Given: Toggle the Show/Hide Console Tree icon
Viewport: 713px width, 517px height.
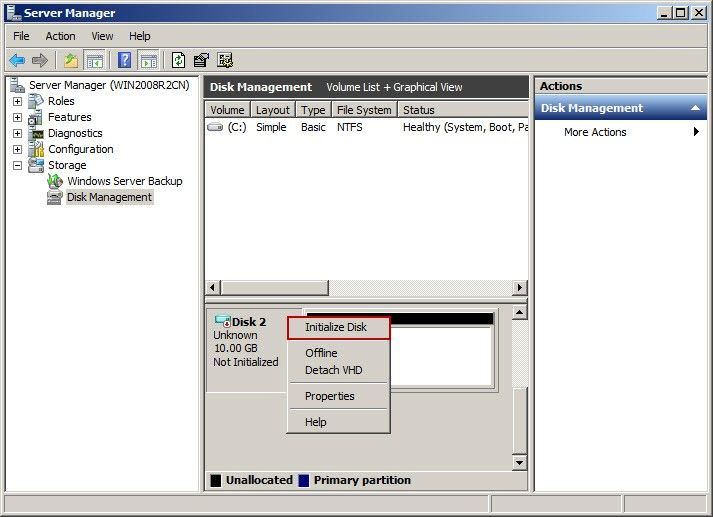Looking at the screenshot, I should pos(95,60).
